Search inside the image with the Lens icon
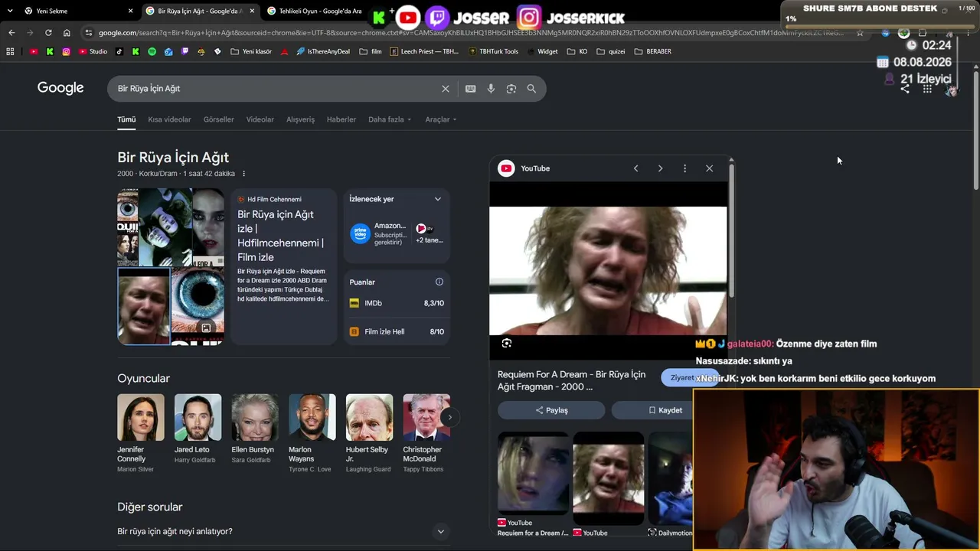Image resolution: width=980 pixels, height=551 pixels. [x=506, y=344]
